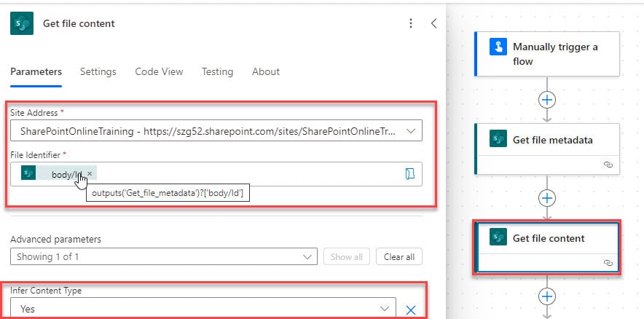Click the Site Address label
The width and height of the screenshot is (644, 319).
point(35,112)
